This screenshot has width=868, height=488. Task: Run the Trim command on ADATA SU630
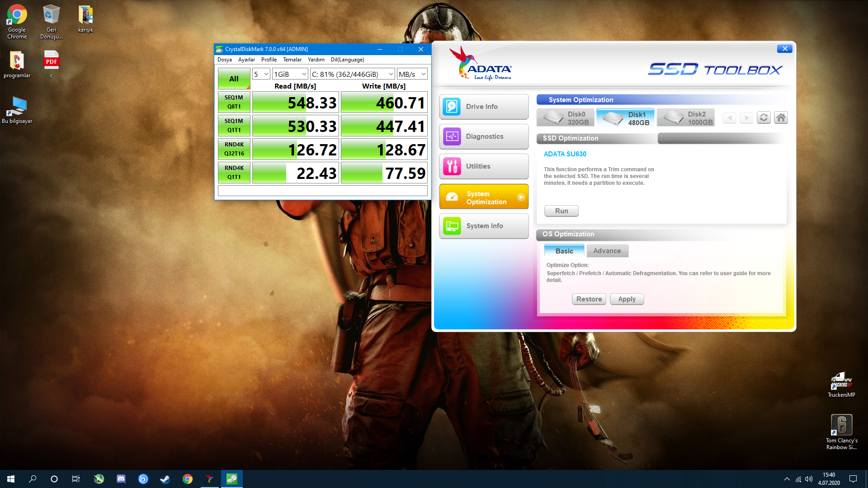pos(561,211)
